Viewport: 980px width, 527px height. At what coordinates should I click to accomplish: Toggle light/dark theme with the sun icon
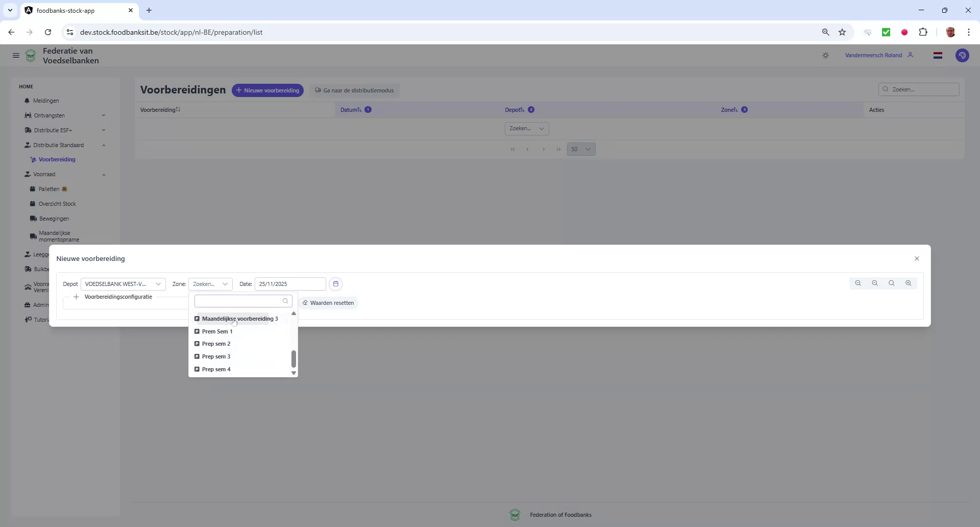click(x=825, y=55)
